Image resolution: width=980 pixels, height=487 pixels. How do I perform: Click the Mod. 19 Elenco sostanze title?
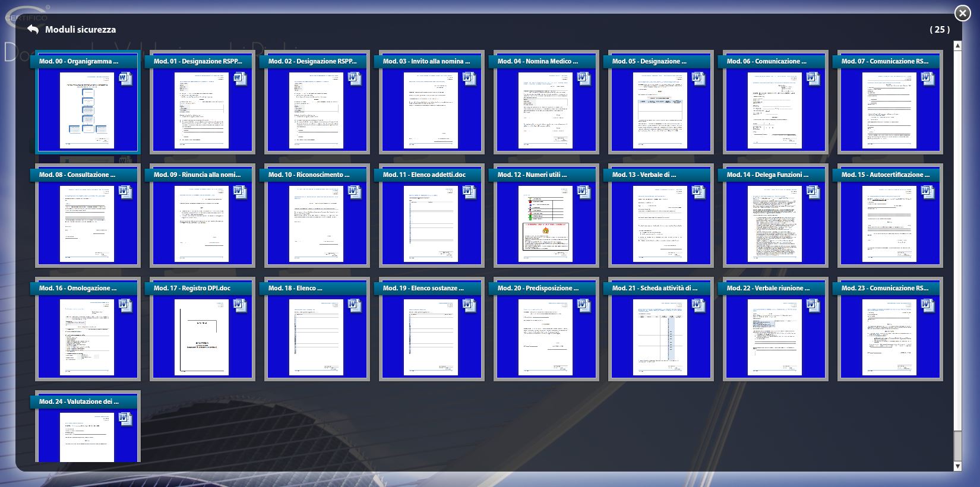click(x=423, y=288)
